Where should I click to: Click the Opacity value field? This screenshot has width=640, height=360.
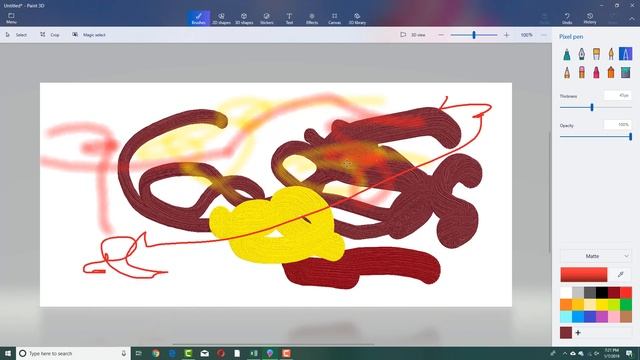tap(618, 124)
